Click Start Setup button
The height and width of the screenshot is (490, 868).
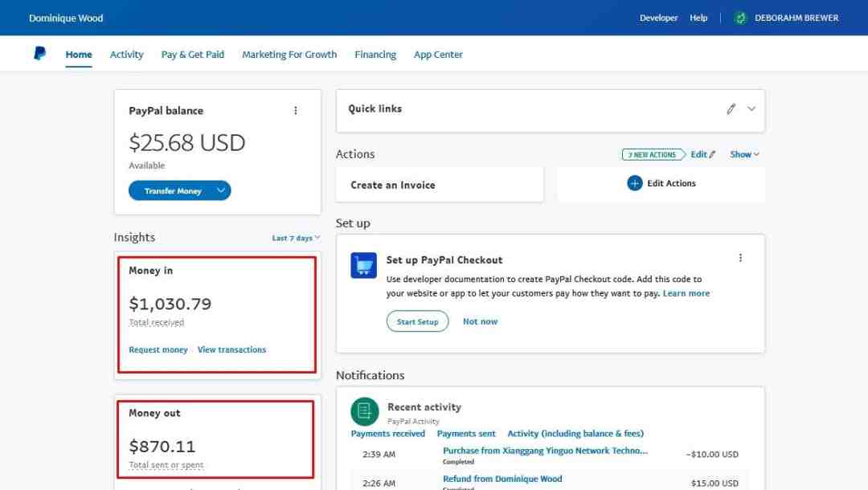coord(417,321)
